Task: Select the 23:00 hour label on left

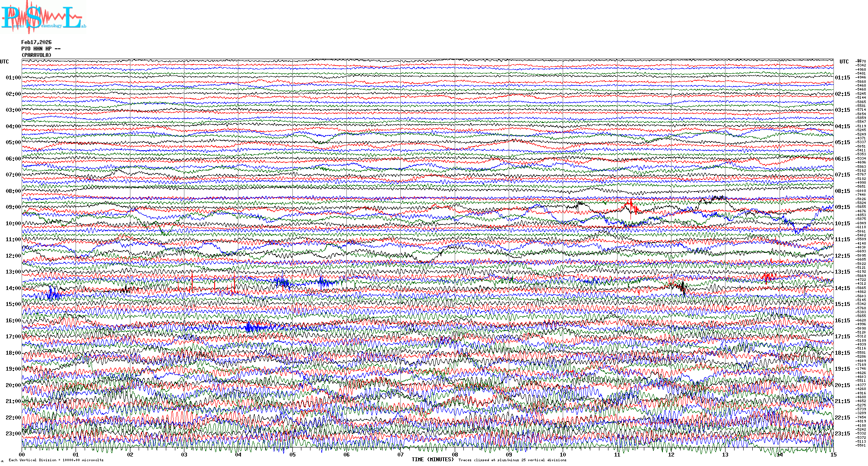Action: (13, 434)
